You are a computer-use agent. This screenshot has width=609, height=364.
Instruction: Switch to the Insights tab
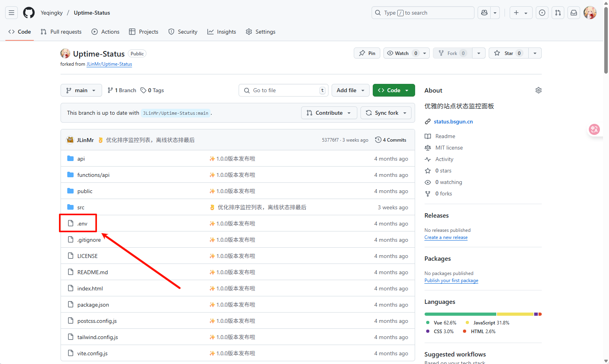[222, 32]
